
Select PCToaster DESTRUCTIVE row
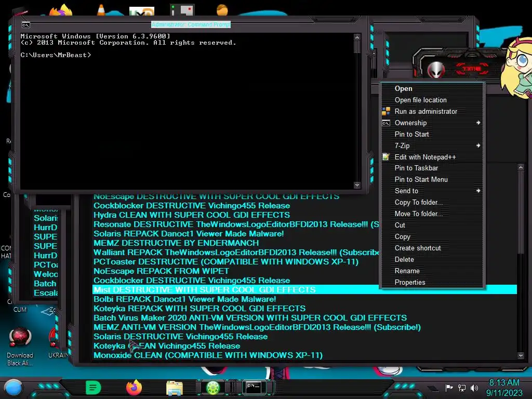coord(226,262)
